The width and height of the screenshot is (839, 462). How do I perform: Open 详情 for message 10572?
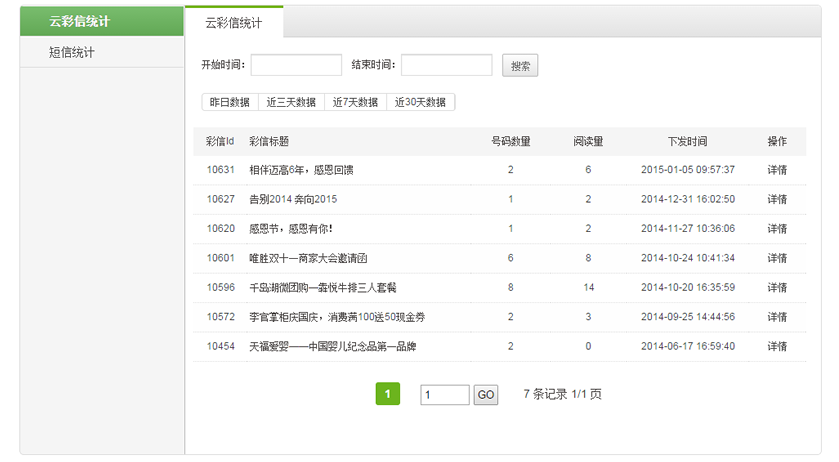pos(777,317)
